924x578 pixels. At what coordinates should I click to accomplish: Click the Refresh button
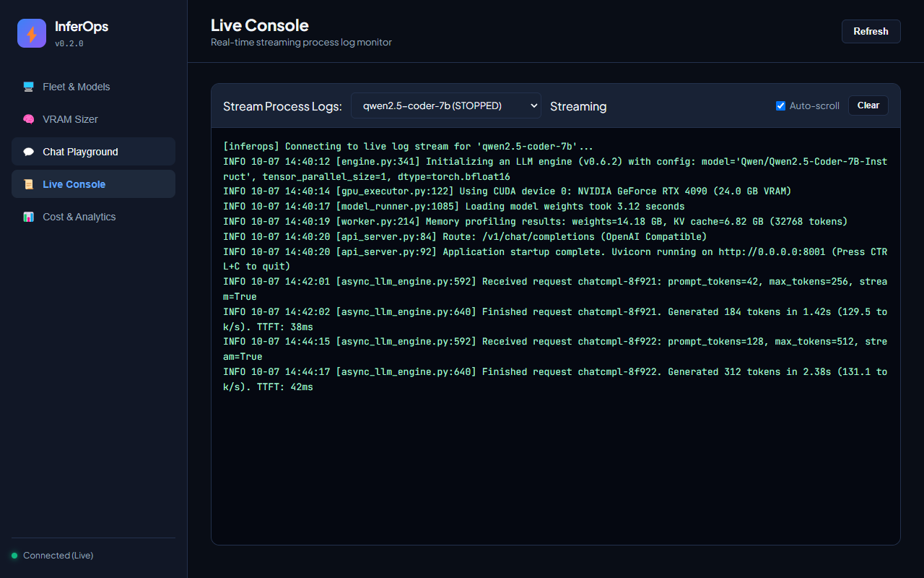871,31
